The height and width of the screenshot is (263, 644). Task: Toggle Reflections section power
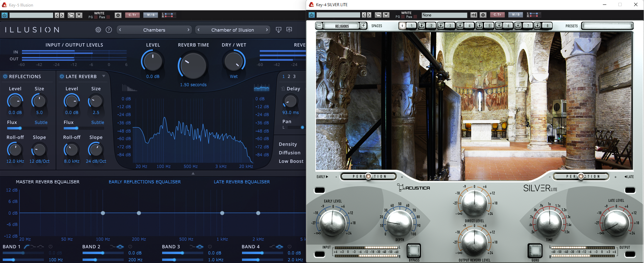click(x=5, y=76)
